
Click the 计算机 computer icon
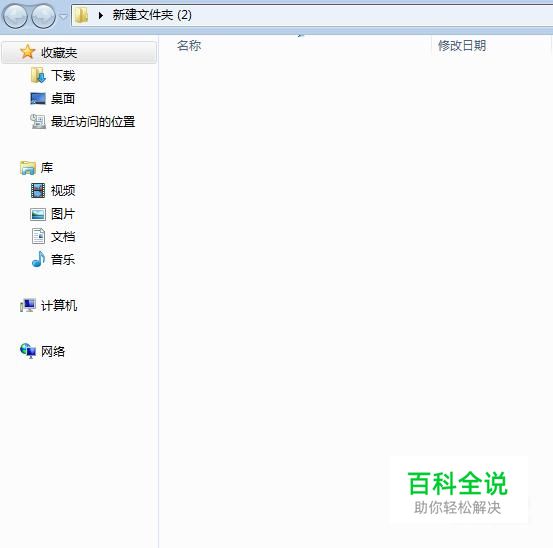click(28, 305)
